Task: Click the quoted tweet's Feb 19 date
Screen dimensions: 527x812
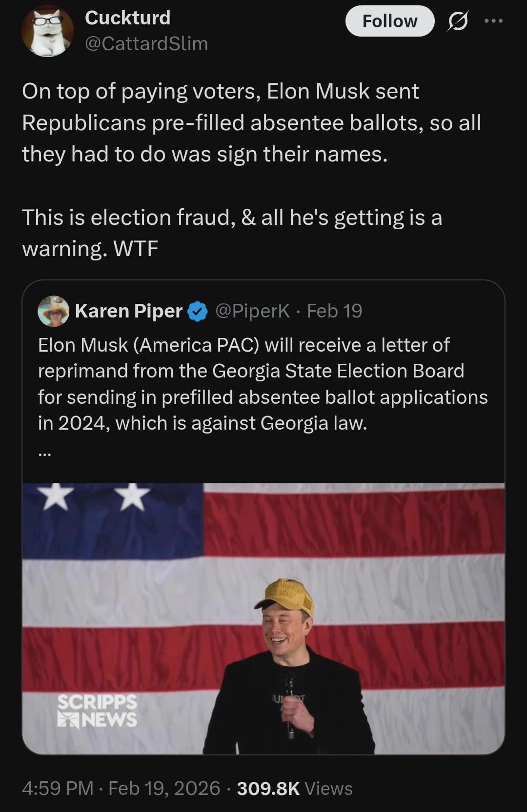Action: pyautogui.click(x=334, y=311)
